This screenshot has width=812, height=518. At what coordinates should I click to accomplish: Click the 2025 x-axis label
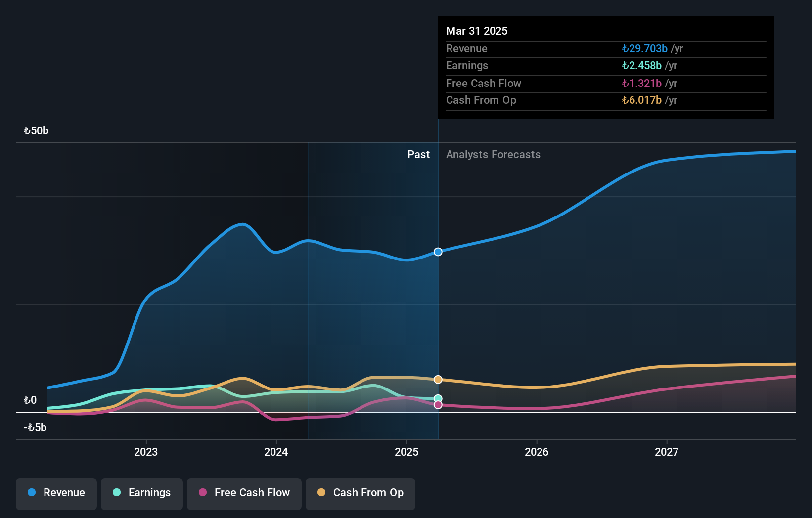[x=406, y=452]
